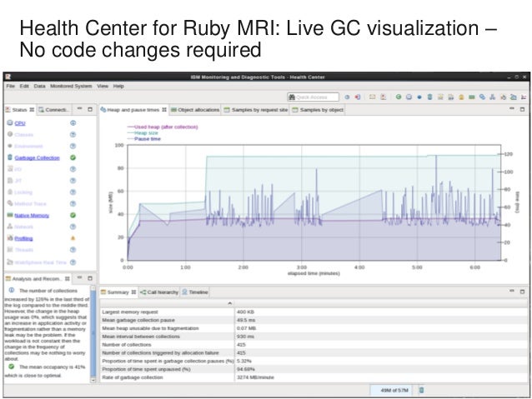Click 'Used heap (after collection)' legend entry
This screenshot has width=532, height=399.
pos(163,127)
